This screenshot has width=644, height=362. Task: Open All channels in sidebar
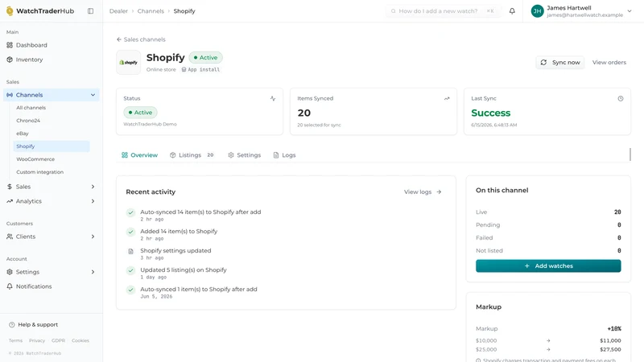click(31, 108)
